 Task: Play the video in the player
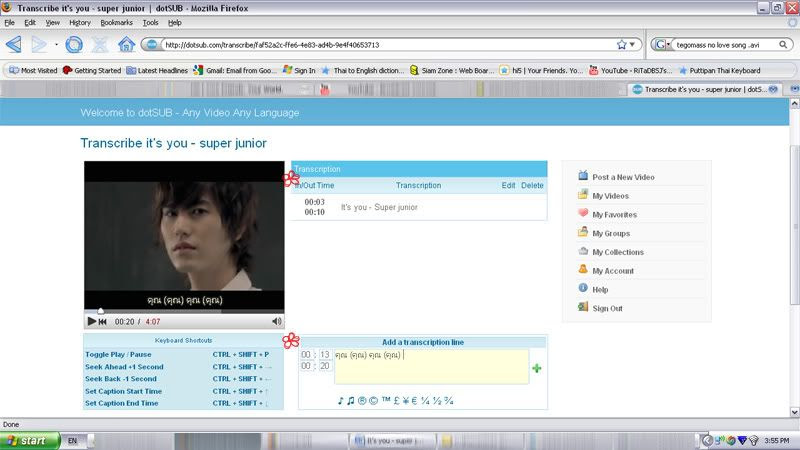click(92, 321)
